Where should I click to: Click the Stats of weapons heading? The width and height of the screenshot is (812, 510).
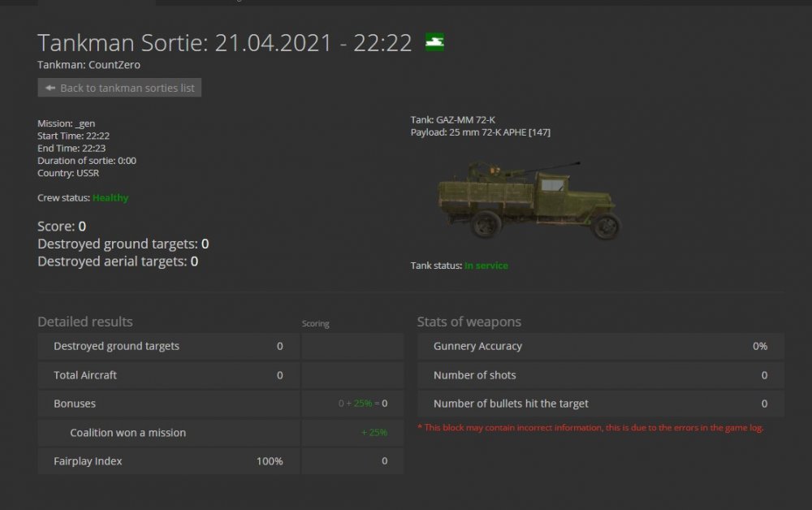[x=469, y=322]
